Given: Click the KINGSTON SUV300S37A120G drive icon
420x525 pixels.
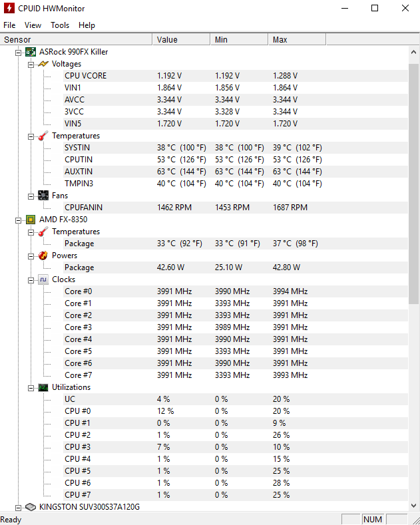Looking at the screenshot, I should pos(31,507).
